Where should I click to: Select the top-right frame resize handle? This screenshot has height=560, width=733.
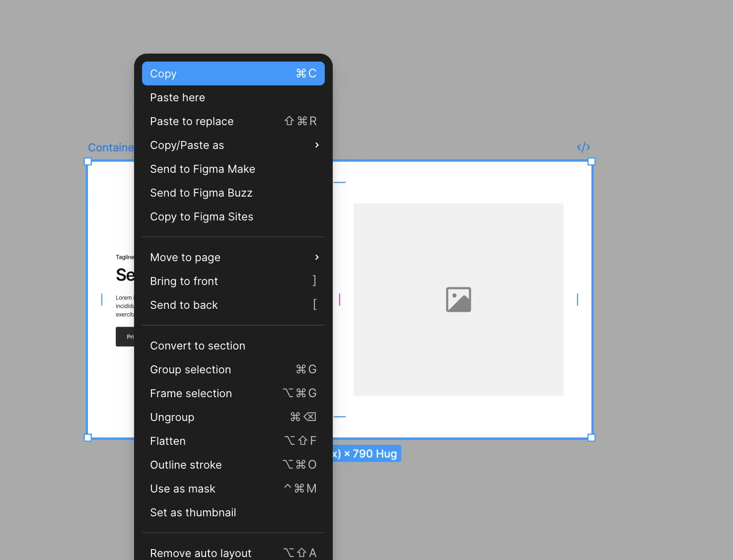591,161
